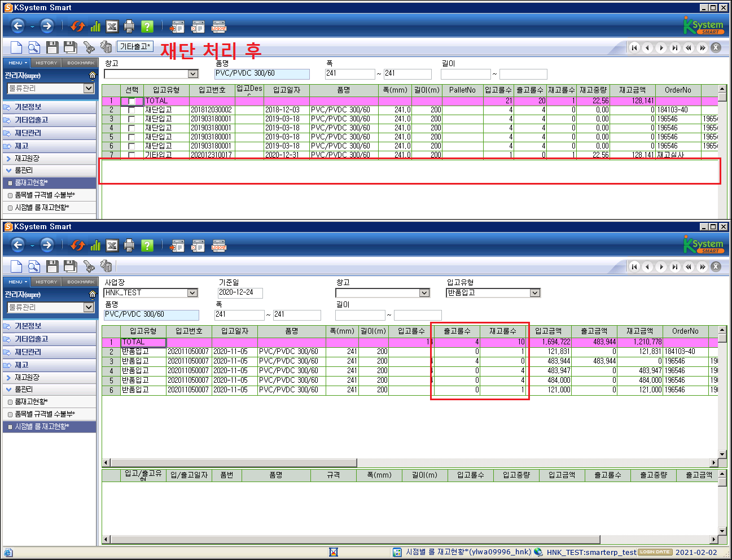Click the LOGOUT icon in the upper window
The width and height of the screenshot is (732, 560).
(x=218, y=27)
